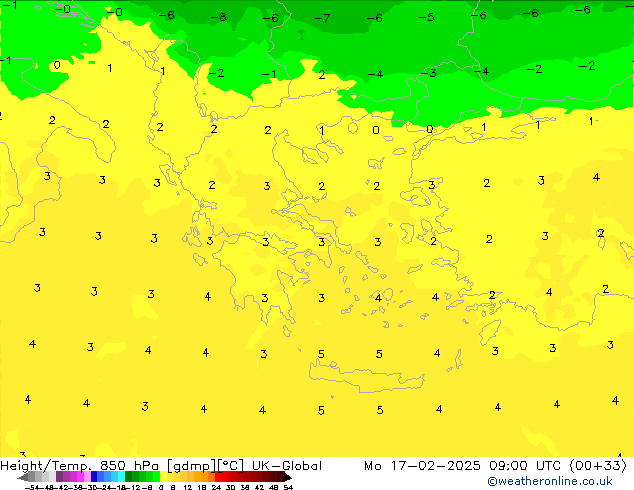Image resolution: width=634 pixels, height=490 pixels.
Task: Click the title text "Height/Temp. 850 hPa"
Action: coord(80,466)
